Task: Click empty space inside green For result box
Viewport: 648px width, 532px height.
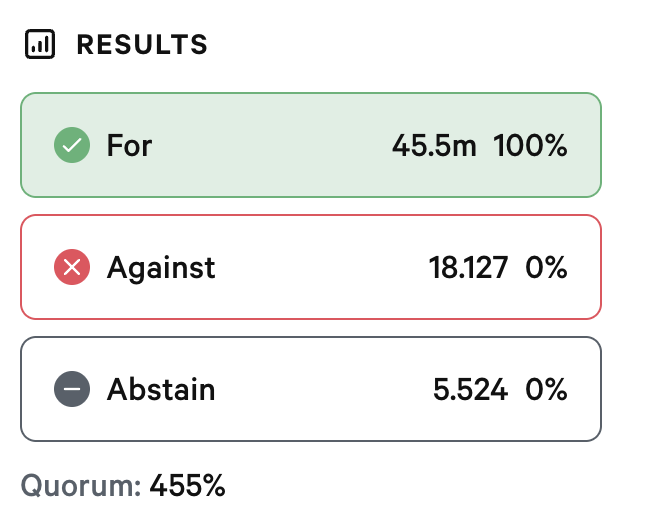Action: 270,146
